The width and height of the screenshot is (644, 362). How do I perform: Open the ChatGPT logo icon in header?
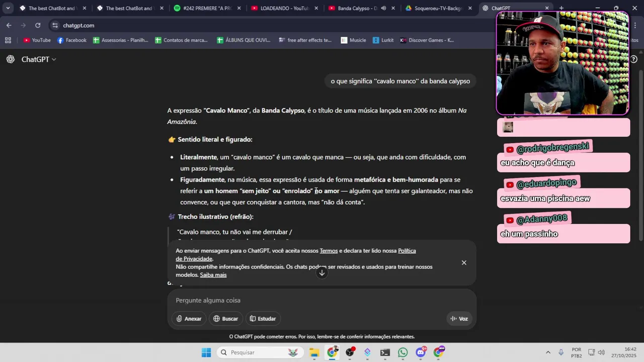pyautogui.click(x=11, y=59)
